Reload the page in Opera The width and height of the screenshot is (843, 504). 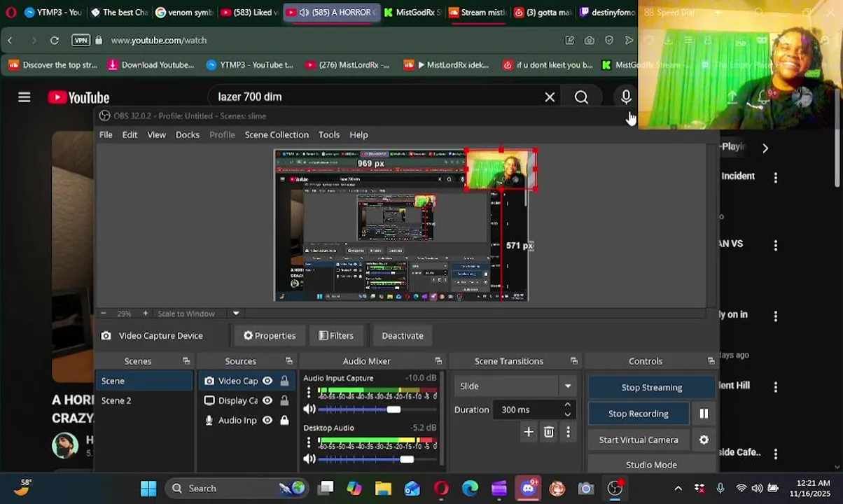pos(55,41)
